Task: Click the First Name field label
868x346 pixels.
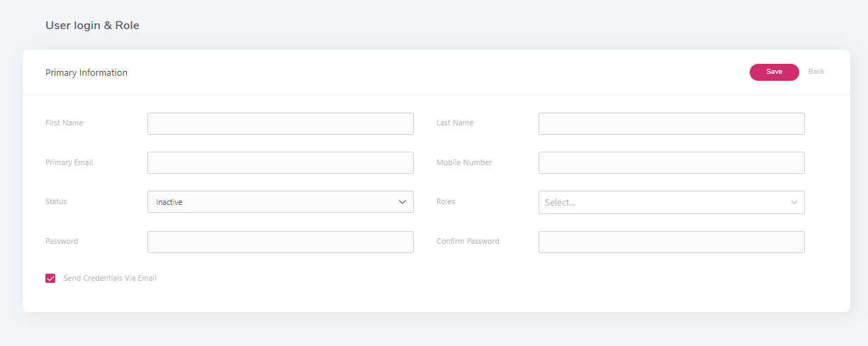Action: [64, 123]
